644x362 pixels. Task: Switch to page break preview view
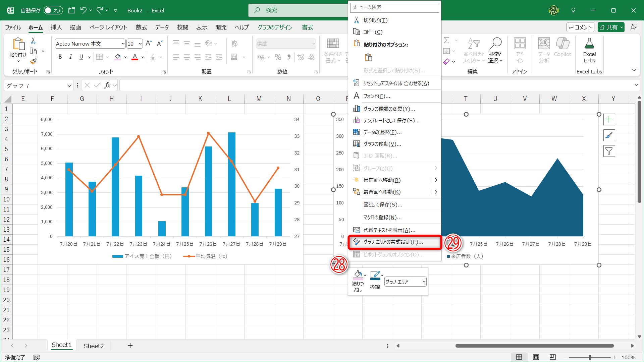552,357
